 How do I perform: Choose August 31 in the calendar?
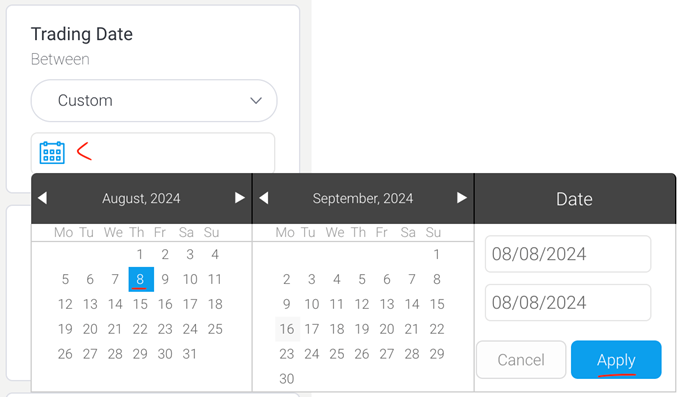(x=190, y=354)
